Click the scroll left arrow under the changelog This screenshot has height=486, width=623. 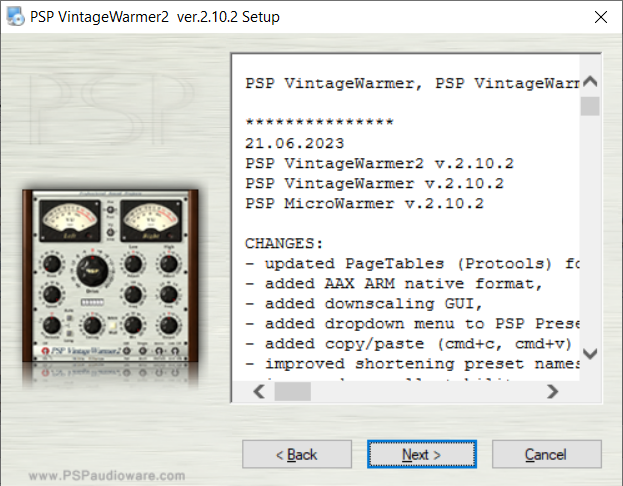(258, 392)
